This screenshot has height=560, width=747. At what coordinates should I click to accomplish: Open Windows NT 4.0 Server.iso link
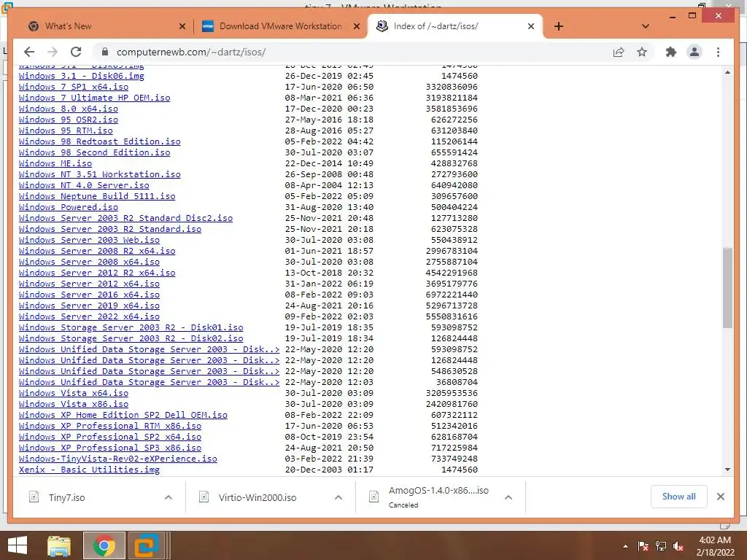84,185
